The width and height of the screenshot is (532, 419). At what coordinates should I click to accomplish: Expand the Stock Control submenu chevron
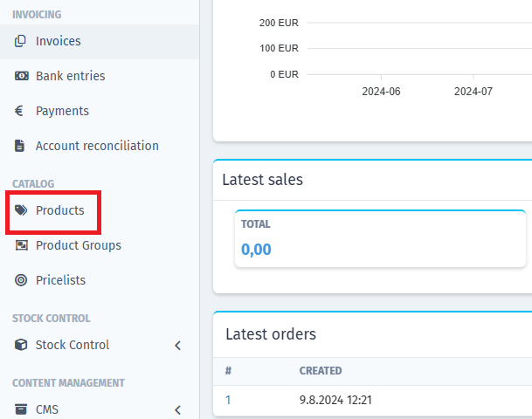[x=178, y=346]
